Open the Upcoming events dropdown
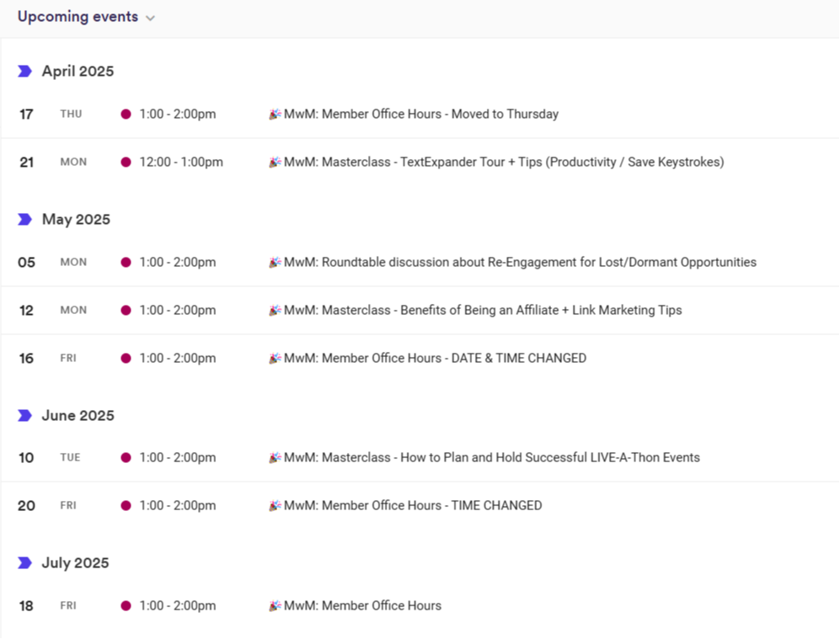 [150, 19]
